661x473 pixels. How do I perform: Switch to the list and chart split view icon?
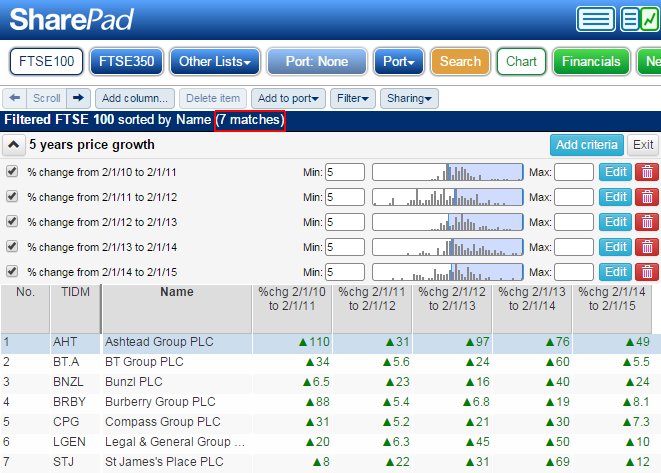pyautogui.click(x=640, y=19)
